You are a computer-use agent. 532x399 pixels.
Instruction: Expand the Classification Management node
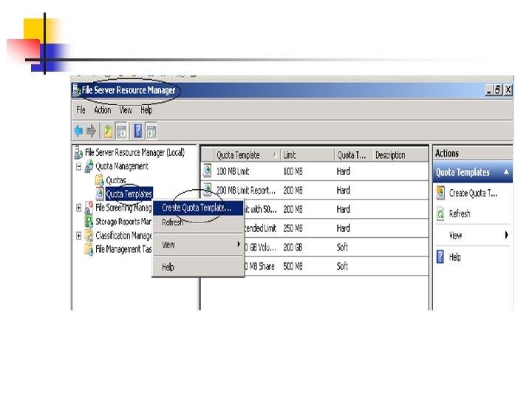pyautogui.click(x=79, y=236)
